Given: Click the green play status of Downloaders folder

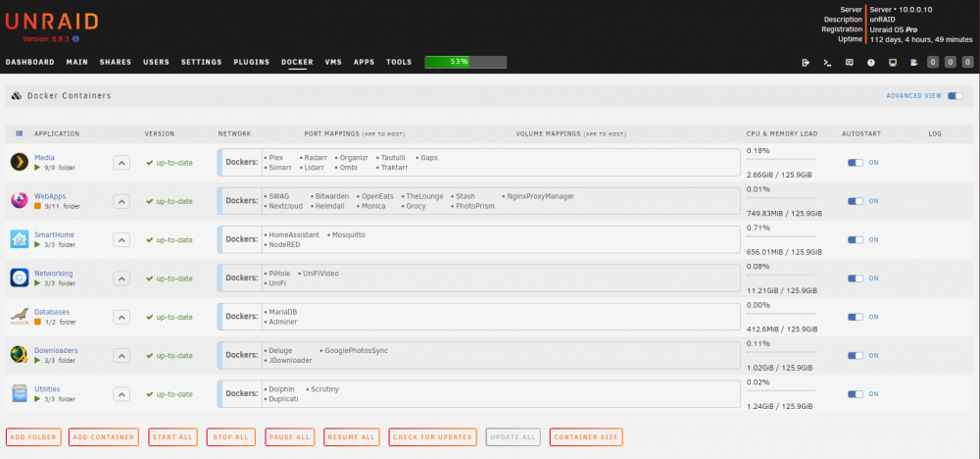Looking at the screenshot, I should pyautogui.click(x=37, y=361).
